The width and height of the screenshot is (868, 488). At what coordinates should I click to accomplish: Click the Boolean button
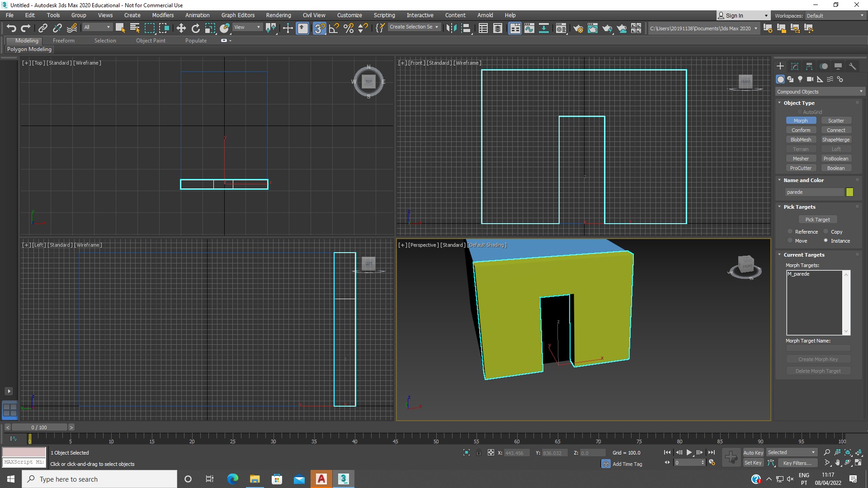836,168
